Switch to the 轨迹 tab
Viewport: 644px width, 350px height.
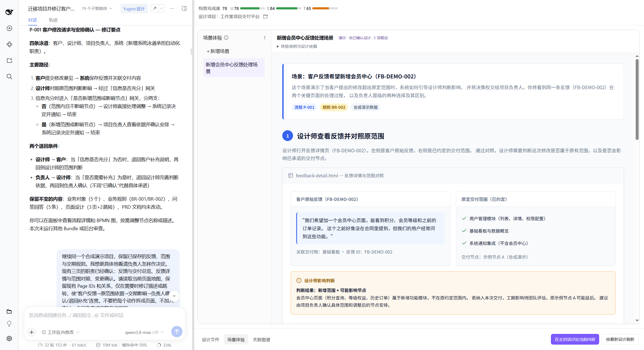(x=53, y=20)
